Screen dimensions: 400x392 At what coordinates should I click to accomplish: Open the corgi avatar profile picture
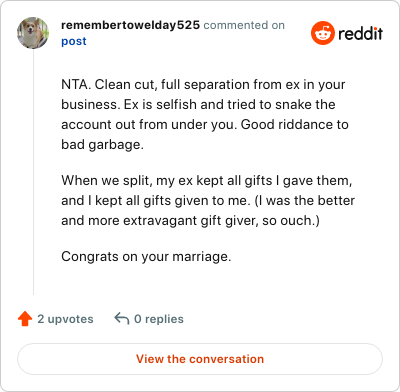[33, 33]
